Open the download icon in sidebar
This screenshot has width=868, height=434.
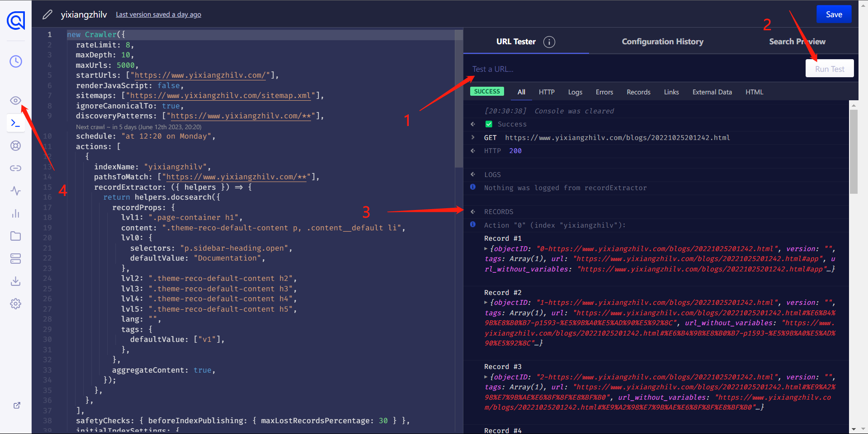pyautogui.click(x=16, y=281)
